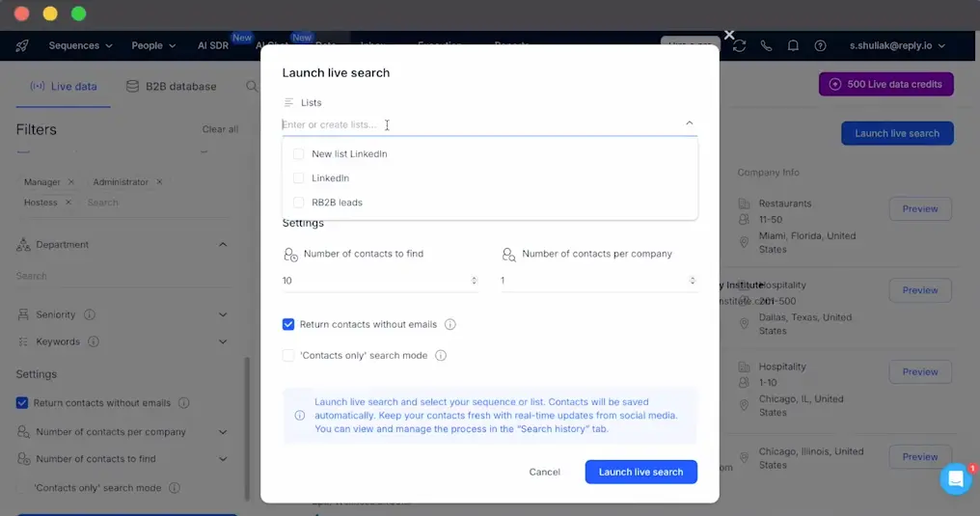This screenshot has width=980, height=516.
Task: Click Clear all filters link
Action: (220, 129)
